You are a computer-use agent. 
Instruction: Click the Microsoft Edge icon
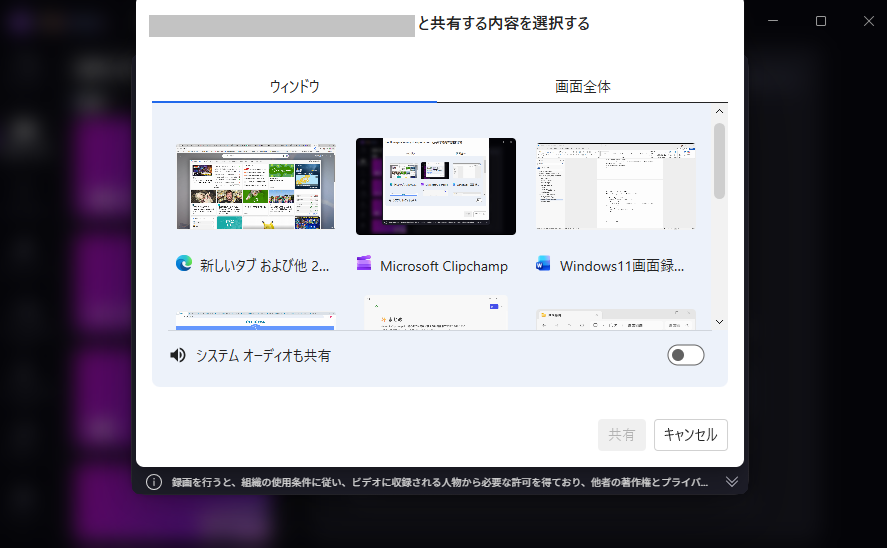tap(183, 264)
